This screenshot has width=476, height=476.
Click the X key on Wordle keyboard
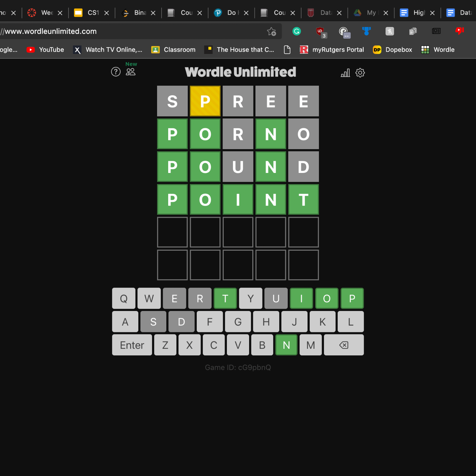[x=189, y=345]
